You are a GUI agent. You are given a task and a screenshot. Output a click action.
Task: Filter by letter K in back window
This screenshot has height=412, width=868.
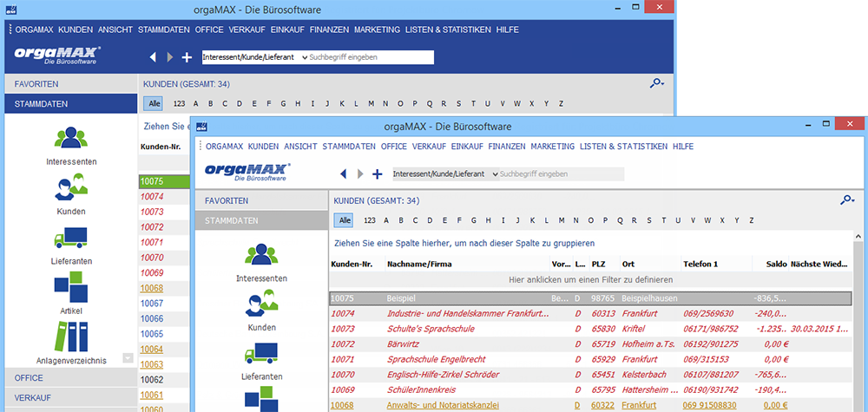pyautogui.click(x=341, y=103)
